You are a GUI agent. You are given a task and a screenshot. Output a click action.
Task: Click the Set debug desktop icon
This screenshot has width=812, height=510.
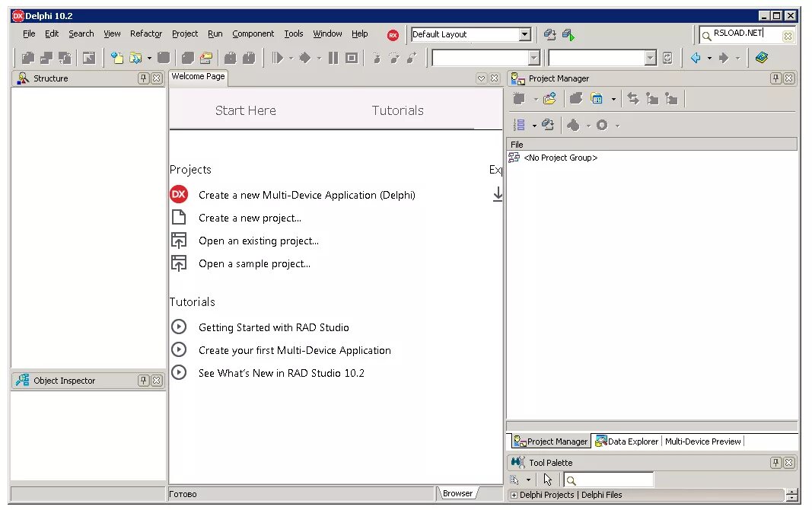(x=568, y=35)
